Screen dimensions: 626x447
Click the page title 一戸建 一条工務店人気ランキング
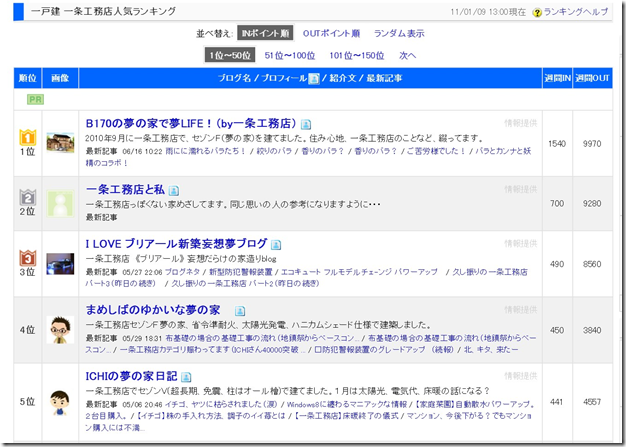103,12
